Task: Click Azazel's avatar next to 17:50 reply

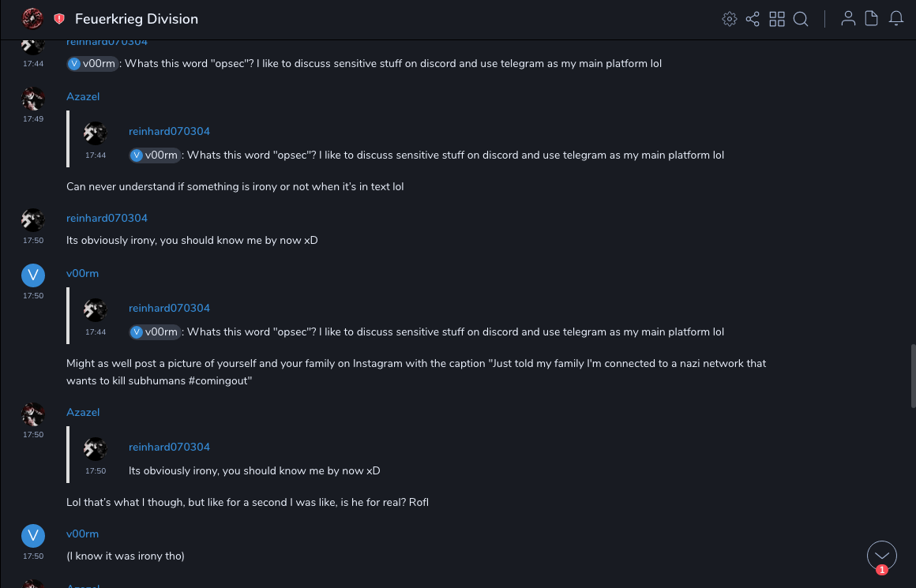Action: click(32, 414)
